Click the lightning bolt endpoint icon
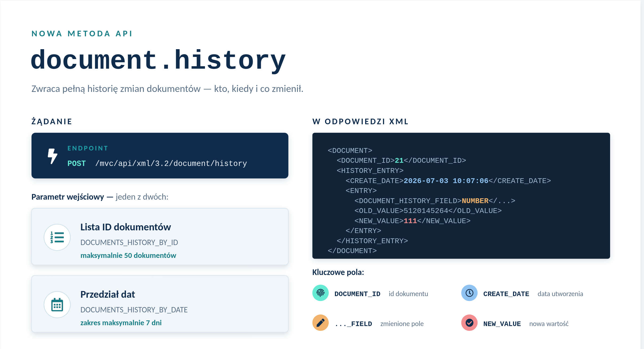The image size is (644, 349). point(53,156)
